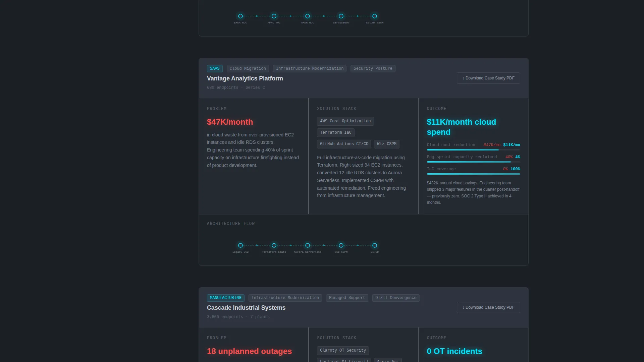Click the ARCHITECTURE FLOW section label

(231, 224)
